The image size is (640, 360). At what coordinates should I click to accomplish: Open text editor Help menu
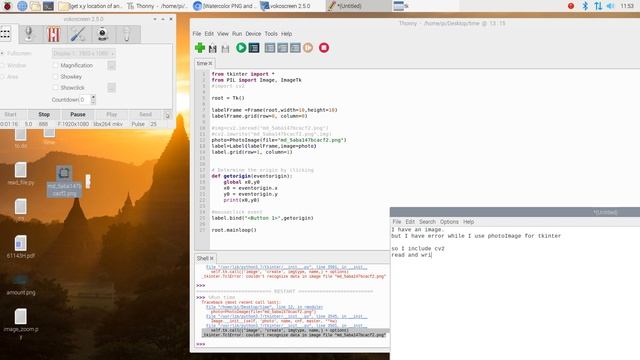(x=469, y=222)
